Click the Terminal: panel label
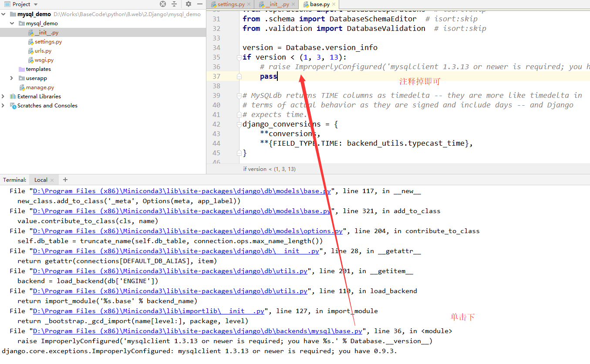This screenshot has width=590, height=364. 15,180
